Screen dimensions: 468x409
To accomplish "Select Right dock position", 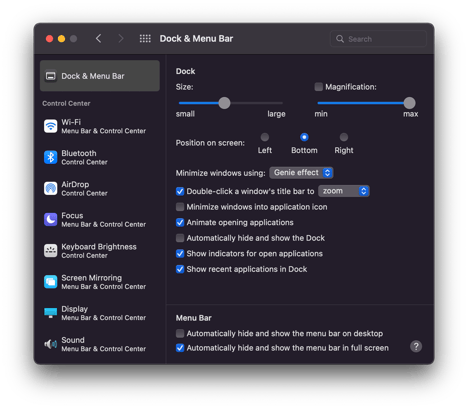I will click(x=344, y=137).
